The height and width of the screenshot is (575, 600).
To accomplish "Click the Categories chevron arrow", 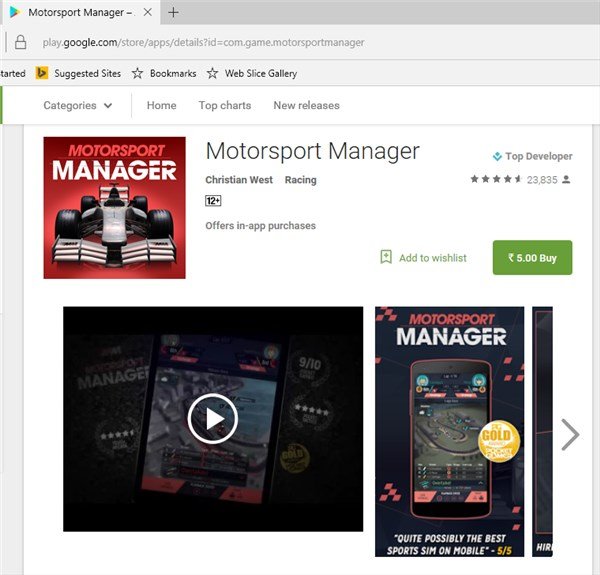I will click(x=108, y=106).
